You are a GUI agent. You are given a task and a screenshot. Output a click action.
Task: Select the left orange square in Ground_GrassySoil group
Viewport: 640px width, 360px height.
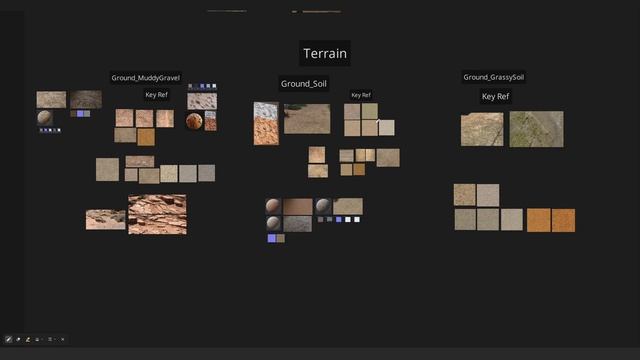point(538,220)
